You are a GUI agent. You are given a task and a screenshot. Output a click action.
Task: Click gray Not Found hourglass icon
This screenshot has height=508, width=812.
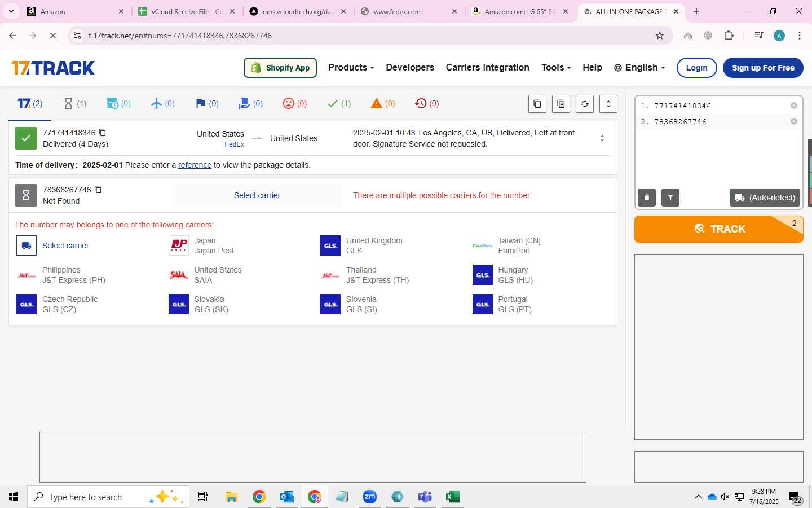coord(26,195)
